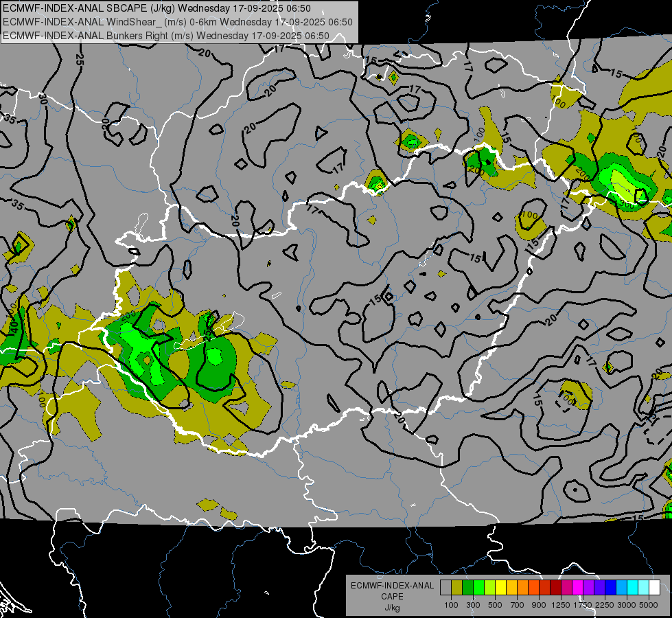
Task: Click the 1250 legend value
Action: 561,605
